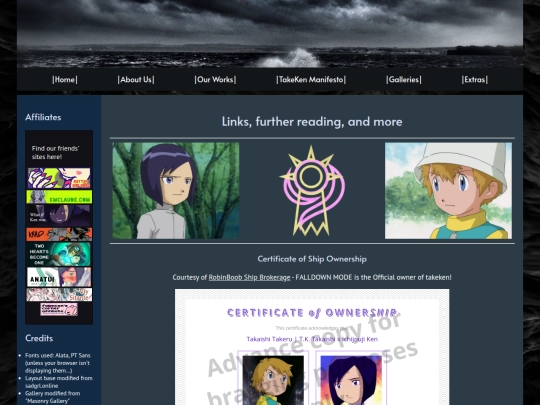Visit the green EMCLAUDE.COM affiliate banner
Image resolution: width=540 pixels, height=405 pixels.
point(59,197)
